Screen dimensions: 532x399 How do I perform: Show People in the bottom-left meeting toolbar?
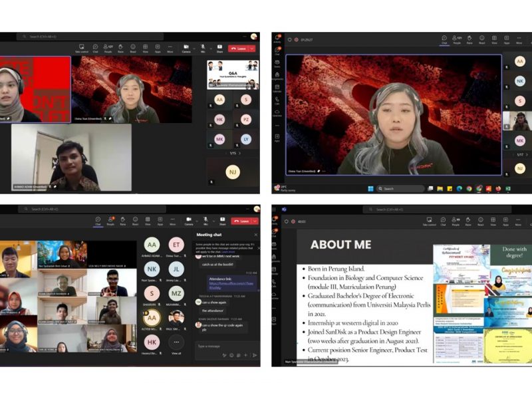pyautogui.click(x=110, y=221)
